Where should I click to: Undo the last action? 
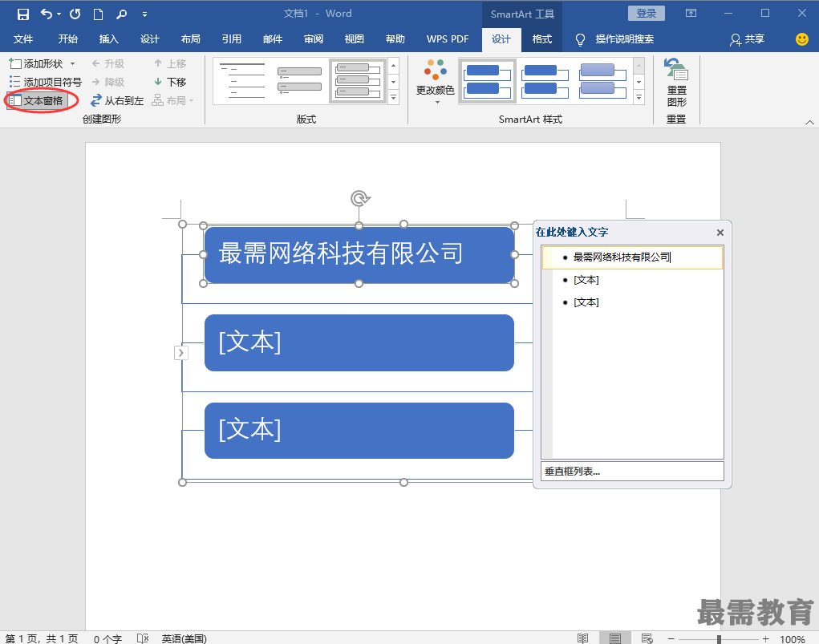(x=46, y=14)
